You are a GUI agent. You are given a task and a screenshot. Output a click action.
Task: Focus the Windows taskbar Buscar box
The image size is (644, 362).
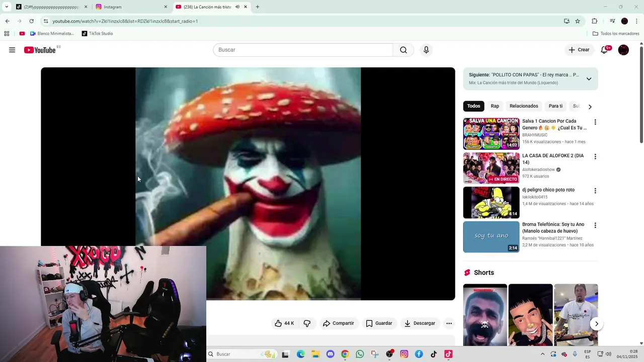(x=243, y=354)
